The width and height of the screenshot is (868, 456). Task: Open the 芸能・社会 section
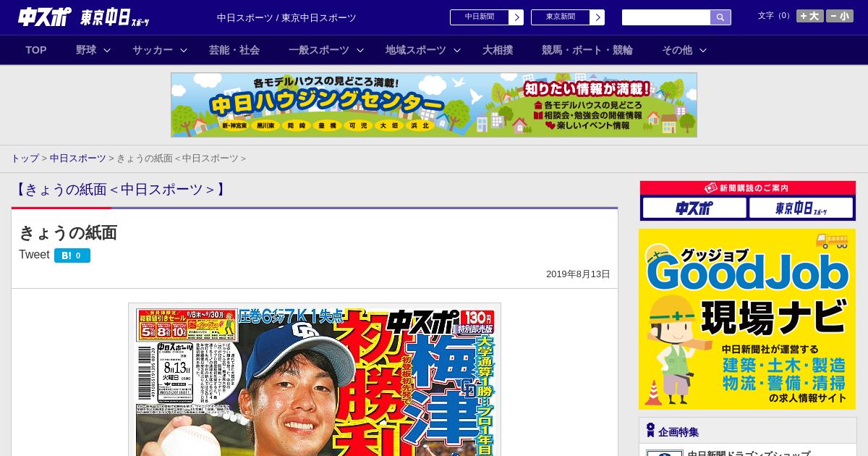(x=234, y=50)
